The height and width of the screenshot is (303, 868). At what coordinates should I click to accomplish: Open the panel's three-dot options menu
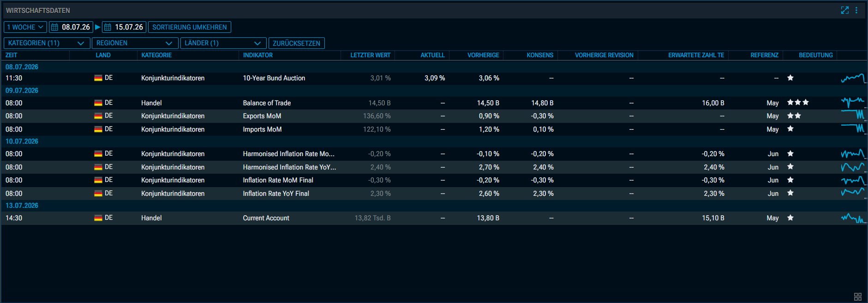click(856, 10)
